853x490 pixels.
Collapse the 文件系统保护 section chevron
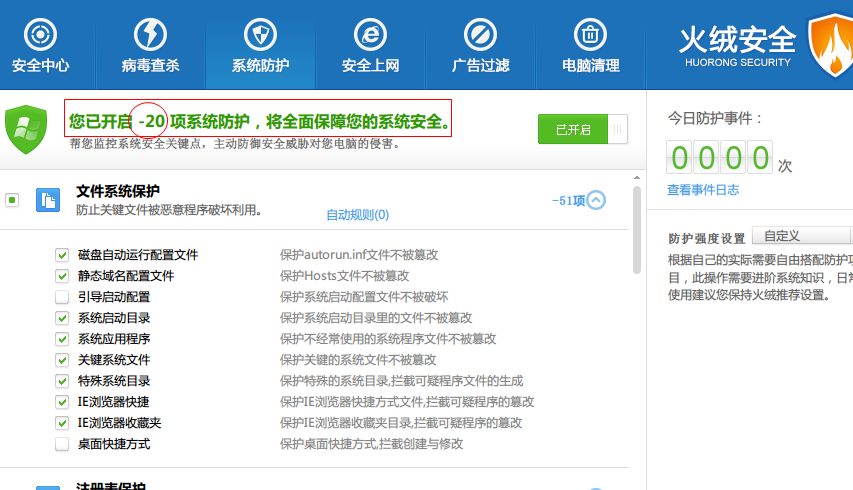[596, 200]
